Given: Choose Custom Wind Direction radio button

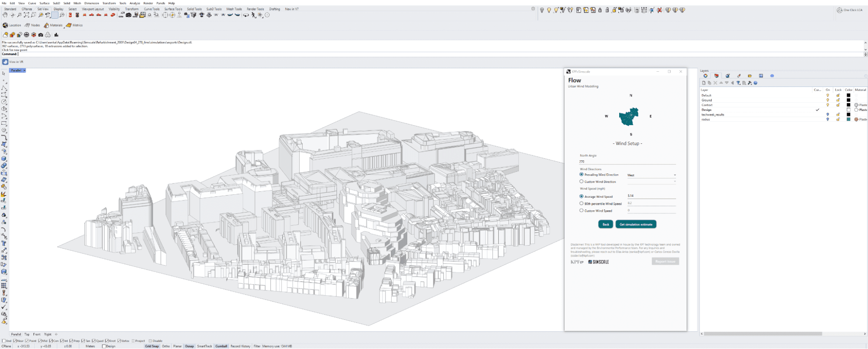Looking at the screenshot, I should (x=581, y=182).
